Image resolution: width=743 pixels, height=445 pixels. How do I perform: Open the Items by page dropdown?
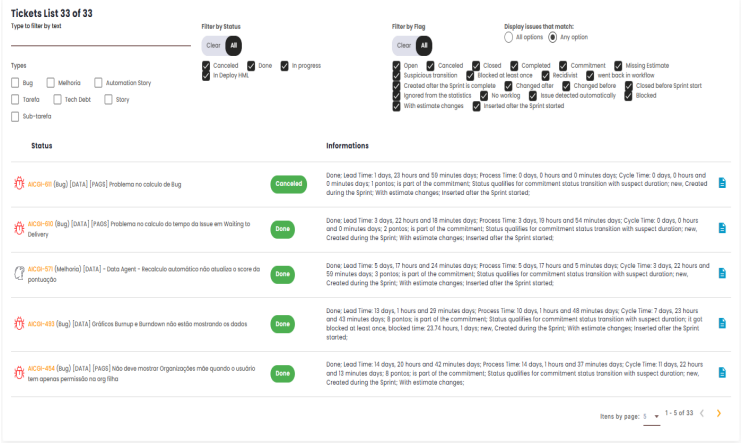pos(650,414)
